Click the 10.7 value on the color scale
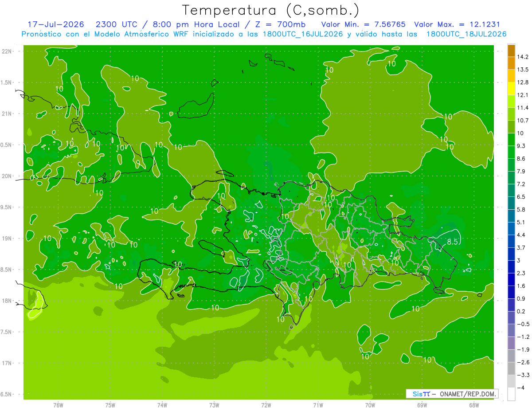The image size is (532, 411). point(523,120)
